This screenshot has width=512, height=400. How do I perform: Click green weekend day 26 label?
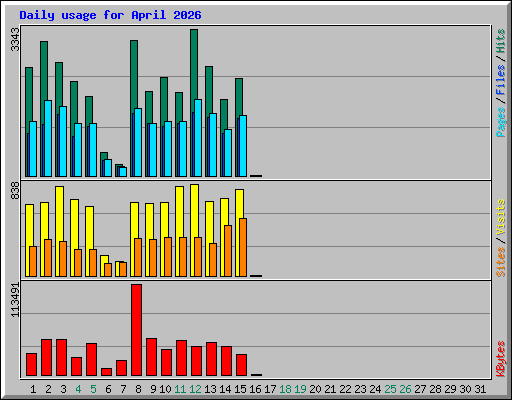(x=405, y=389)
